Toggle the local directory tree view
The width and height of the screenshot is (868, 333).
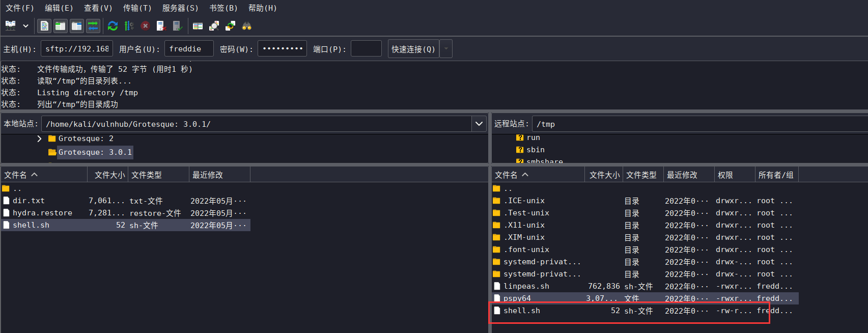61,25
